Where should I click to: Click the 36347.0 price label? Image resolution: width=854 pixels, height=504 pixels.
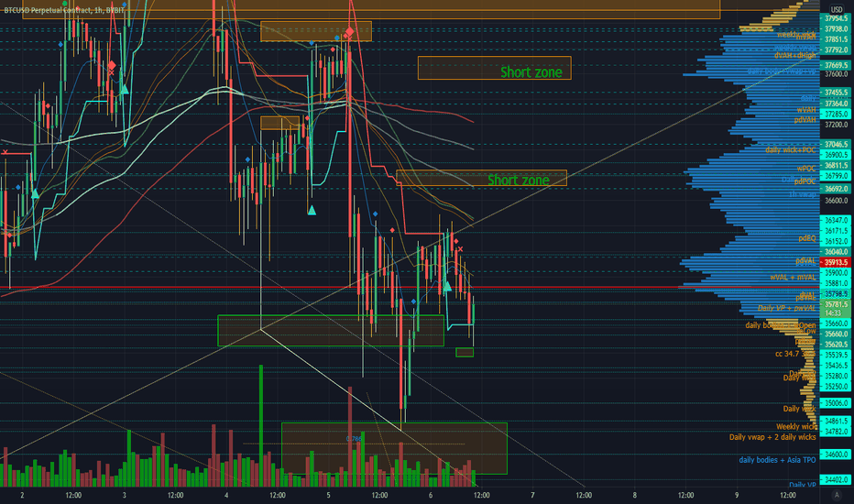(836, 220)
